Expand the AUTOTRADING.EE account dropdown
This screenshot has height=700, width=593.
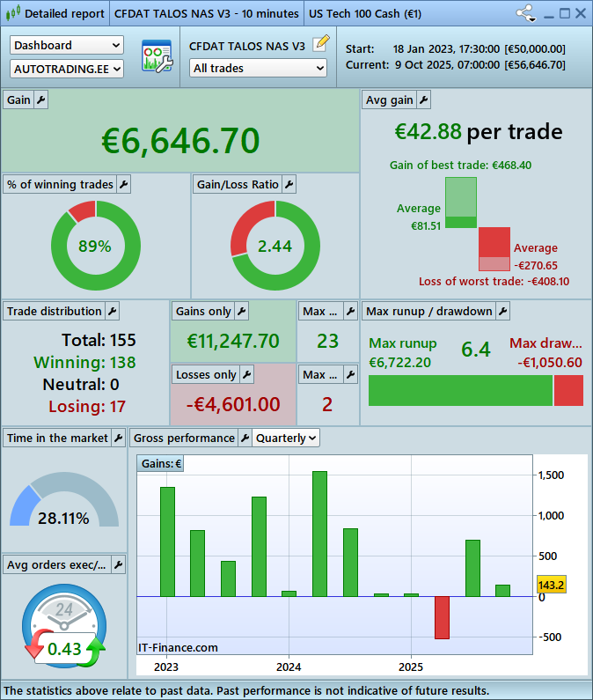(x=67, y=68)
